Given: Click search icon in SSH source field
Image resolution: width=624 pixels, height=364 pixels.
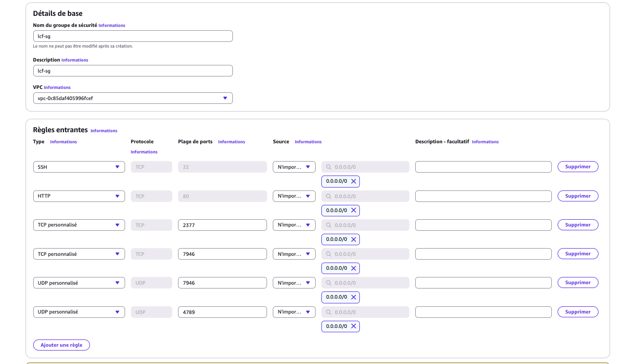Looking at the screenshot, I should (329, 167).
